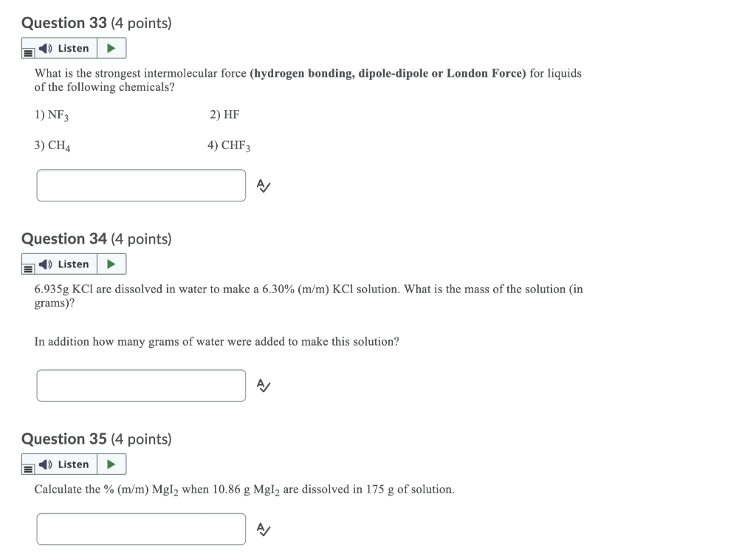This screenshot has height=559, width=756.
Task: Click the play triangle under Question 35
Action: coord(111,464)
